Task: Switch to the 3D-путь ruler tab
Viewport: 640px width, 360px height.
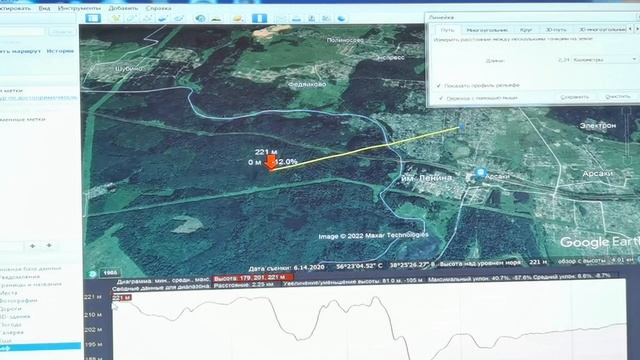Action: coord(556,30)
